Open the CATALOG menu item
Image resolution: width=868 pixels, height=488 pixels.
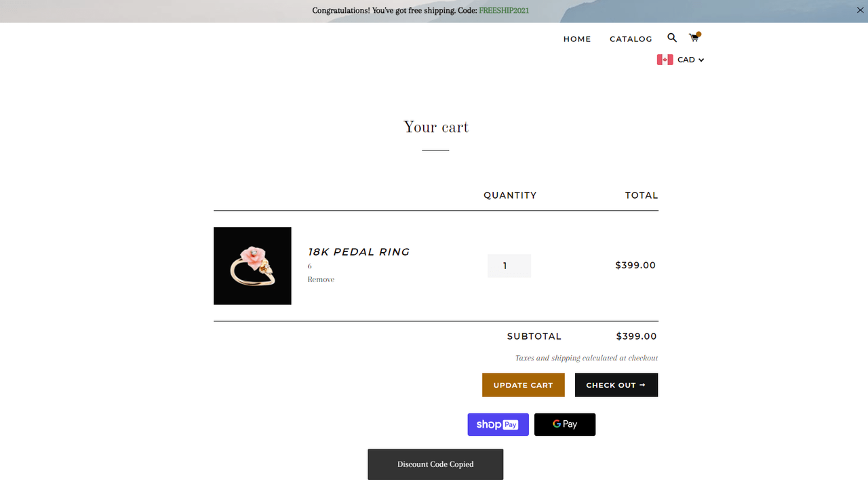tap(631, 39)
